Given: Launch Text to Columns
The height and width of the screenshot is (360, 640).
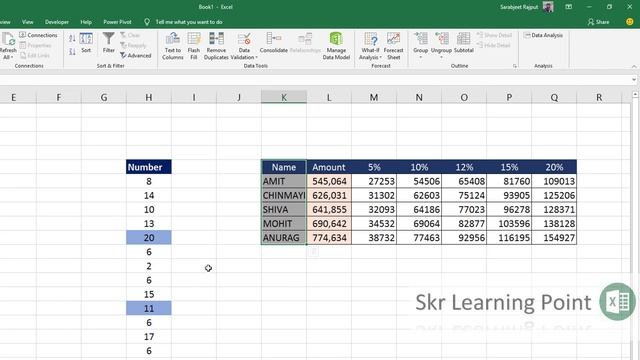Looking at the screenshot, I should (173, 46).
